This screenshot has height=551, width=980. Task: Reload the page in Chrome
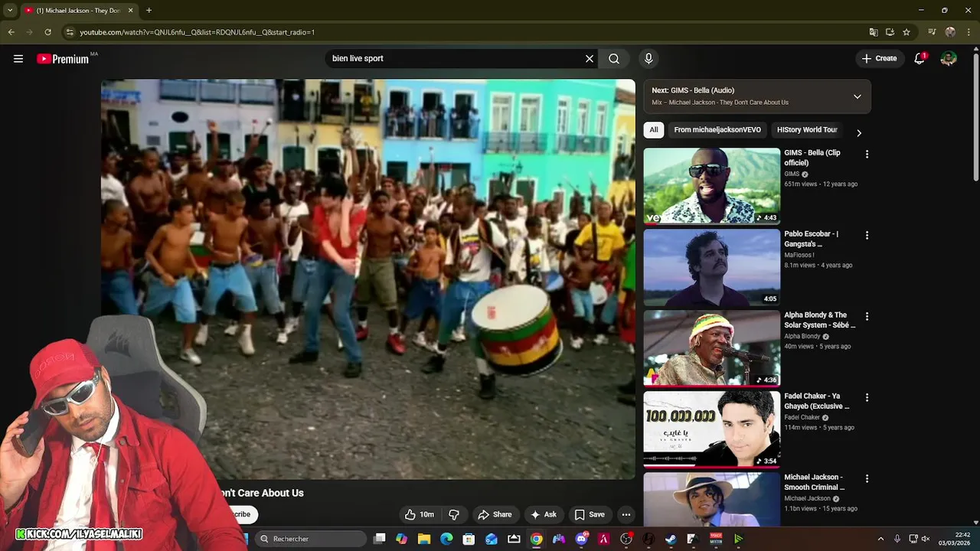click(x=47, y=32)
